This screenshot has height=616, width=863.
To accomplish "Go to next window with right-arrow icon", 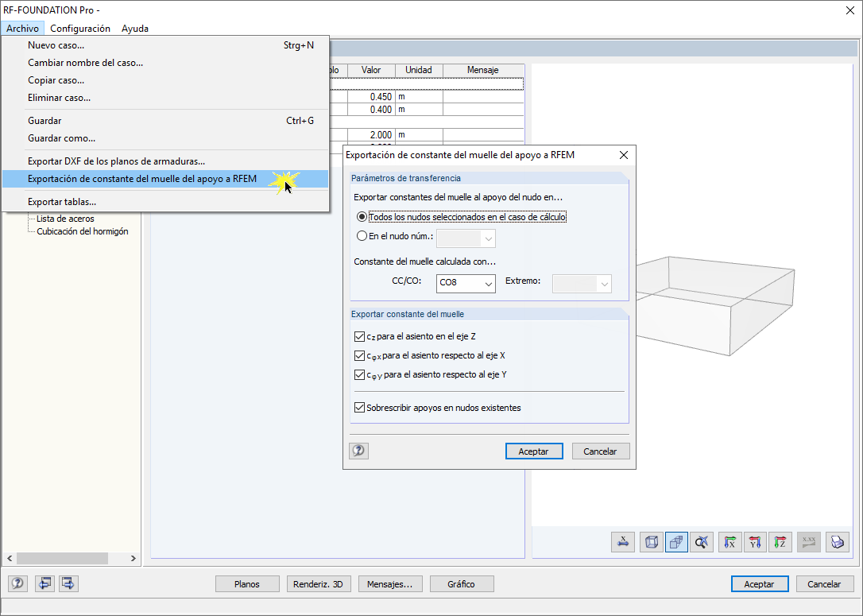I will pos(68,583).
